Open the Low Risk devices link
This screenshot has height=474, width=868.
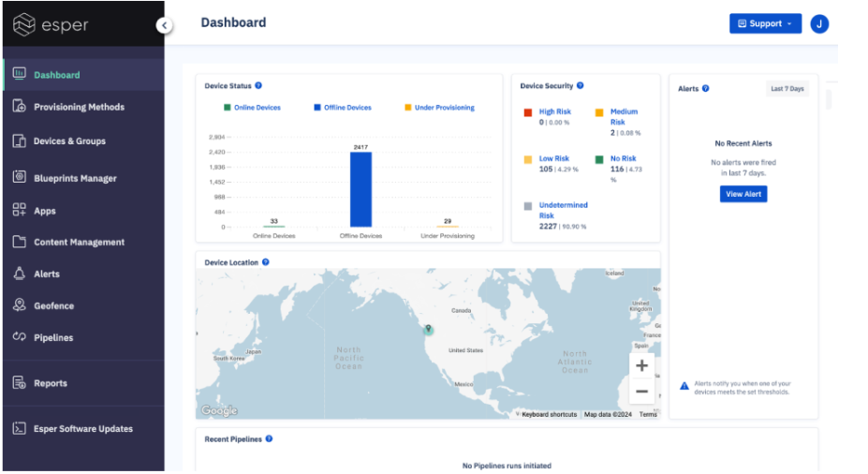click(x=554, y=158)
